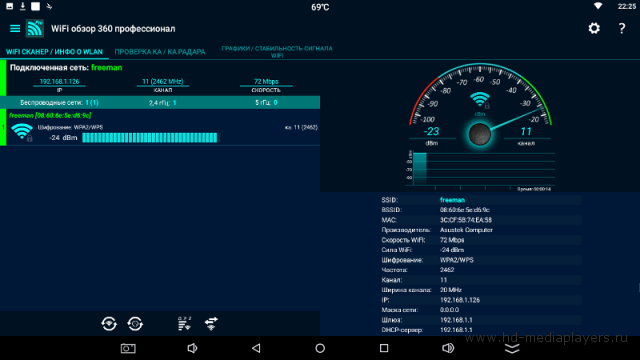Tap the IP value 192.168.1.126 header field
The image size is (640, 360).
(x=59, y=82)
